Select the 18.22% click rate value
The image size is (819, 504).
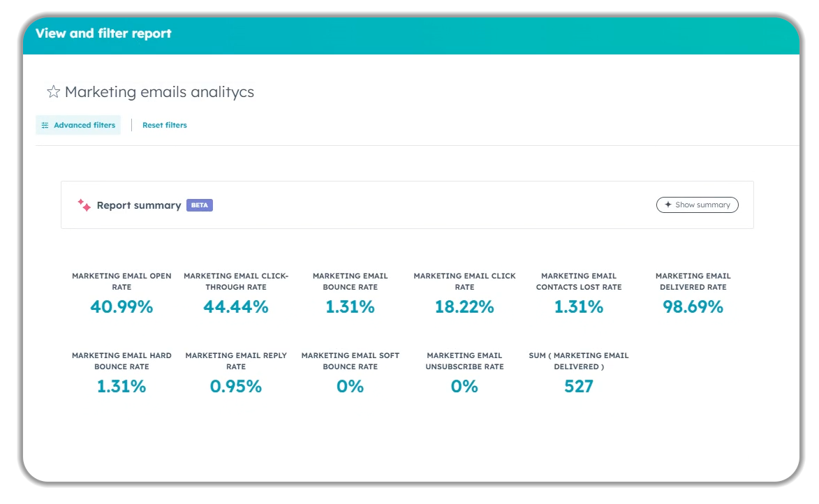464,306
